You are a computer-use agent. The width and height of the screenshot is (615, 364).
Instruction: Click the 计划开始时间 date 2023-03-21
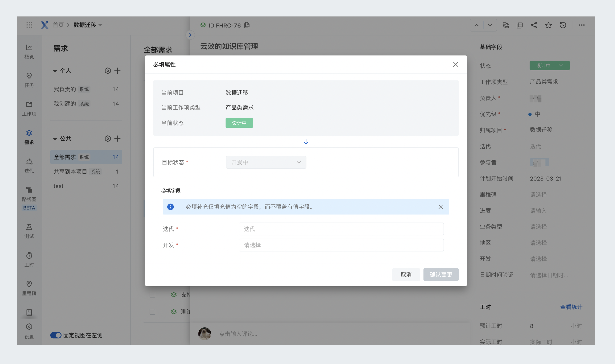[545, 179]
